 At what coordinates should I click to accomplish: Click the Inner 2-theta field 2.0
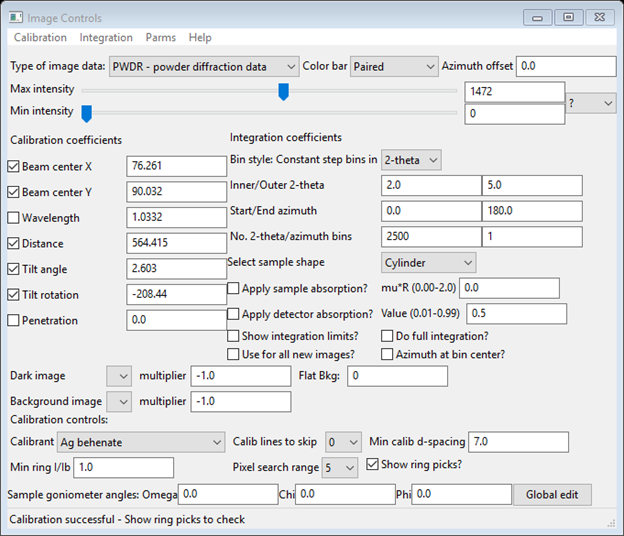pyautogui.click(x=431, y=185)
